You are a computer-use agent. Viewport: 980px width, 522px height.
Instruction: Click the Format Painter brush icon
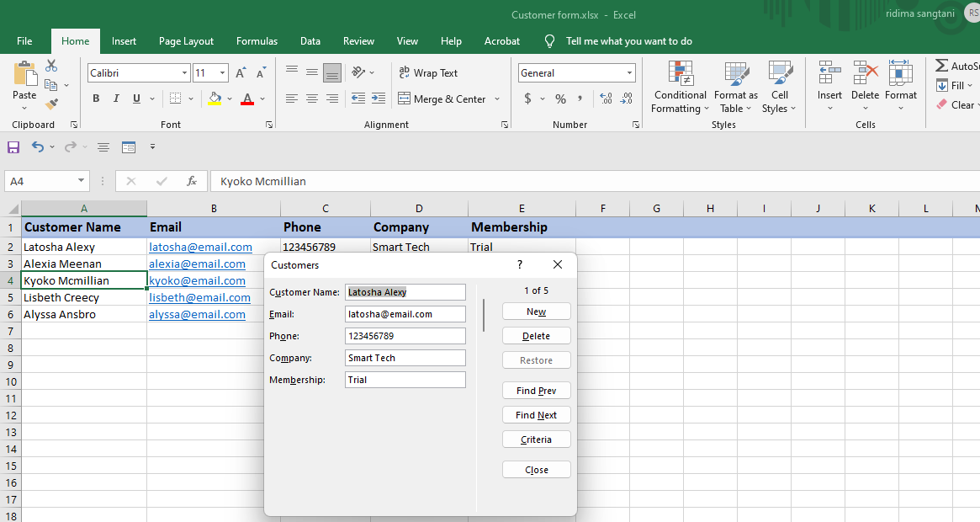pyautogui.click(x=51, y=104)
